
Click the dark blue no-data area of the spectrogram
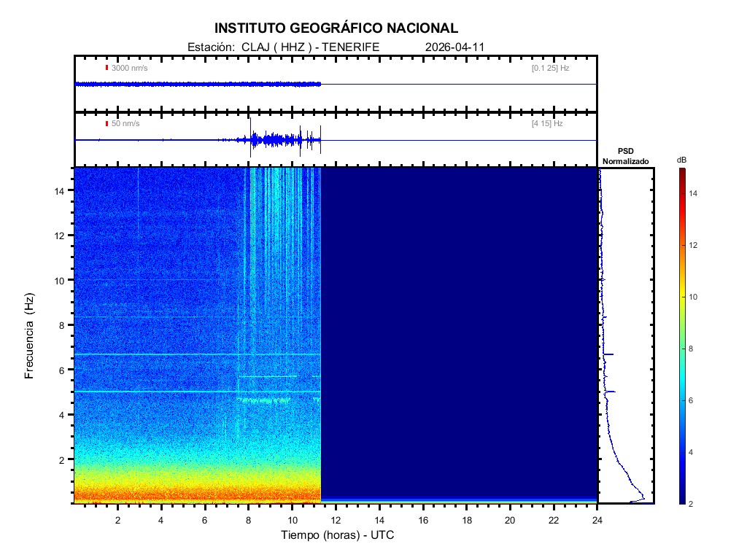460,328
